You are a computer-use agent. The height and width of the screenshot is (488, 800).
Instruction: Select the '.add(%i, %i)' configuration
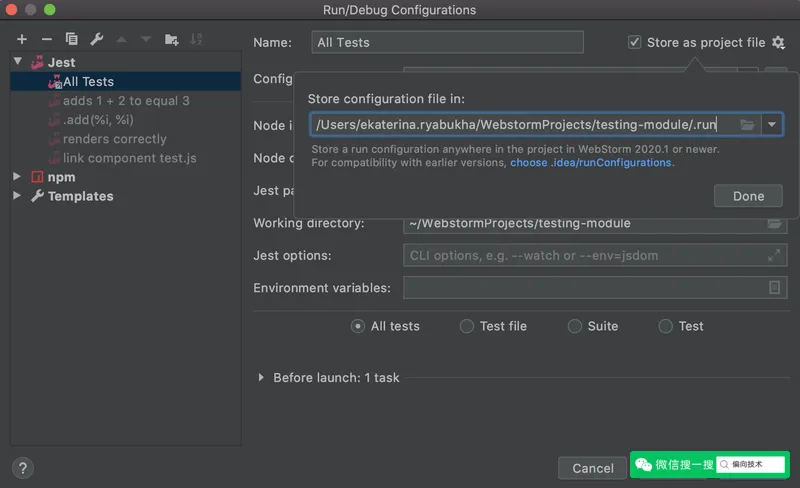click(126, 120)
